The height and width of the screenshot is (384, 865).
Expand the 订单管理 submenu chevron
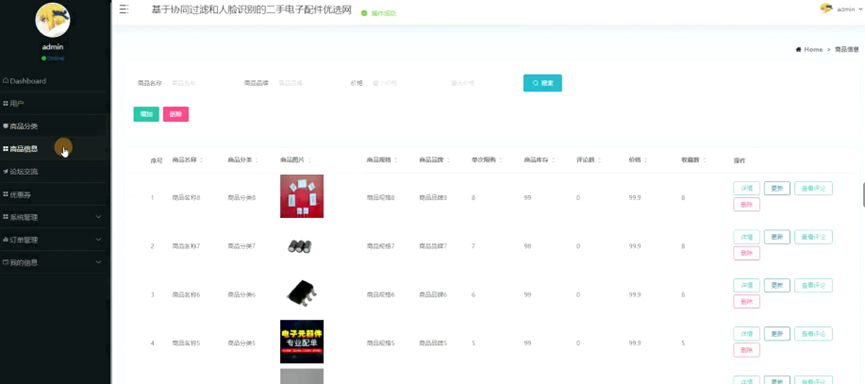coord(98,240)
